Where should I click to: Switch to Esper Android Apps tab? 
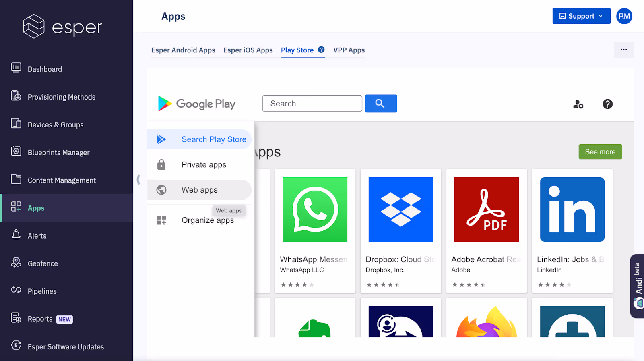[183, 50]
